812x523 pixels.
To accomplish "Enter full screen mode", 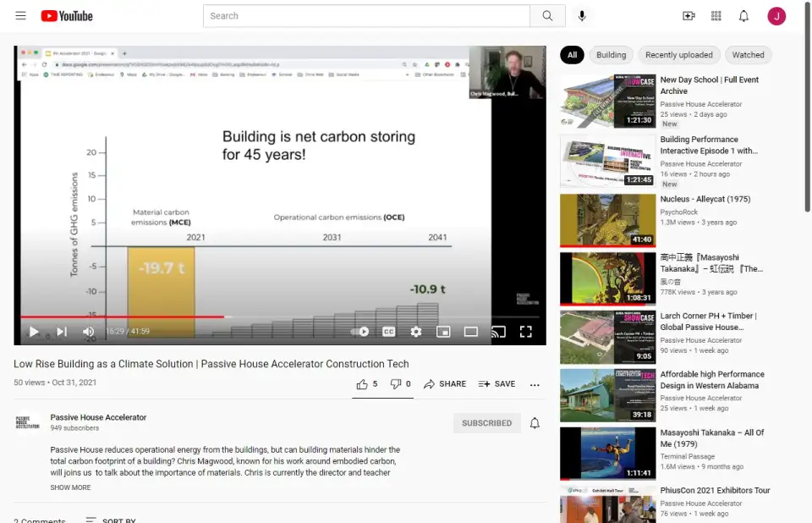I will click(525, 332).
